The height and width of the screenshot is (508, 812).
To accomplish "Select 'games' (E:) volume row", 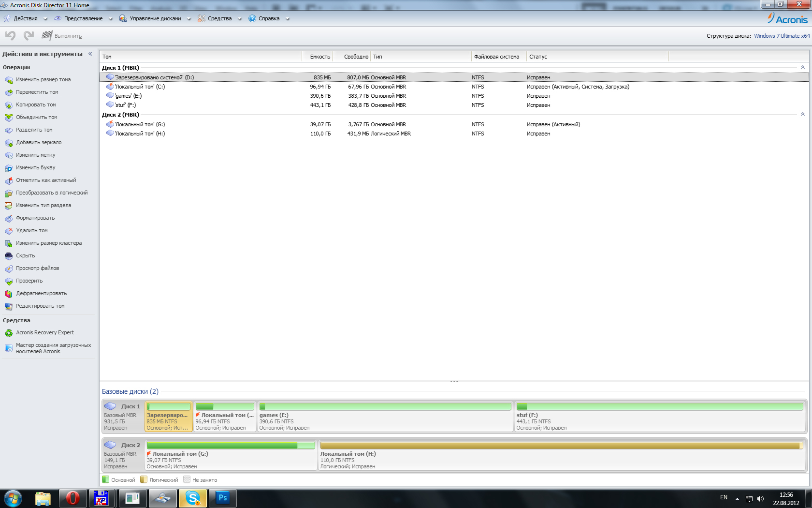I will (454, 96).
